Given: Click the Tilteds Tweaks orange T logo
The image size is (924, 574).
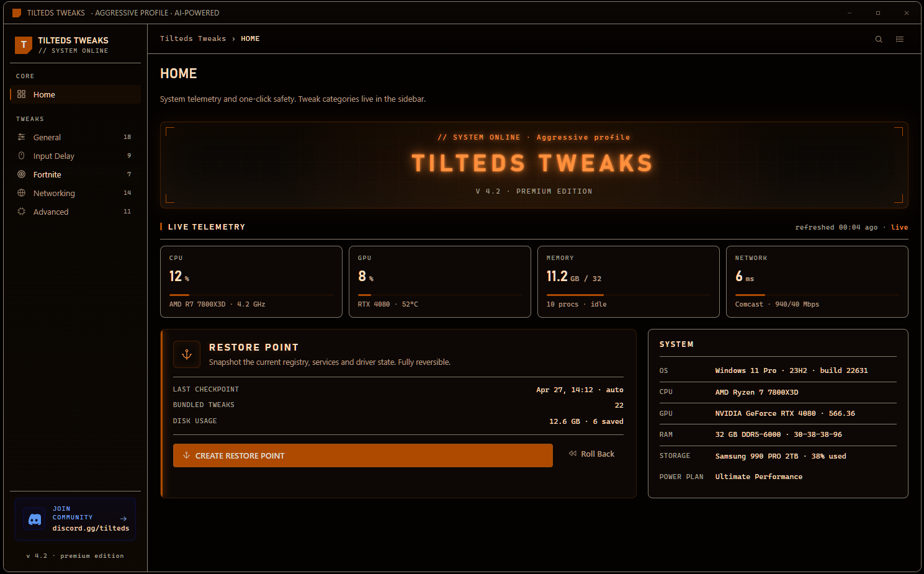Looking at the screenshot, I should click(24, 45).
